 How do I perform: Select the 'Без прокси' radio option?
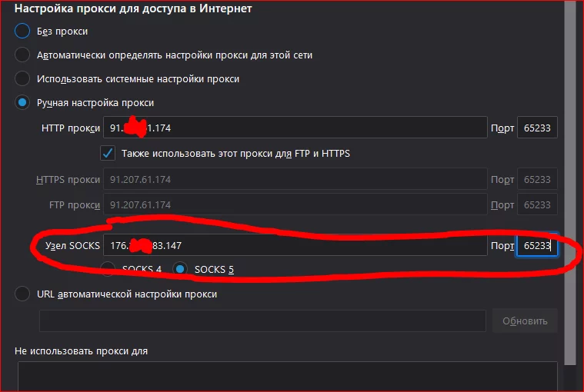(22, 31)
